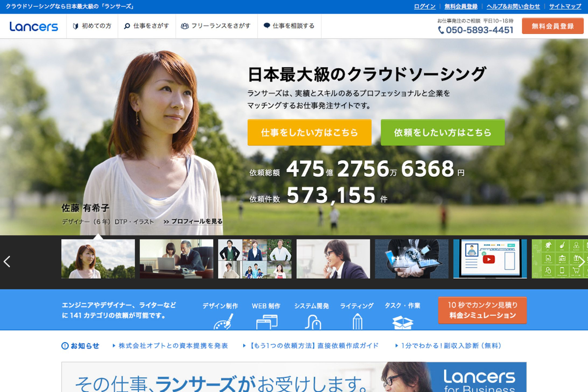Click 依頼をしたい方はこちら button
Screen dimensions: 588x392
(x=443, y=133)
